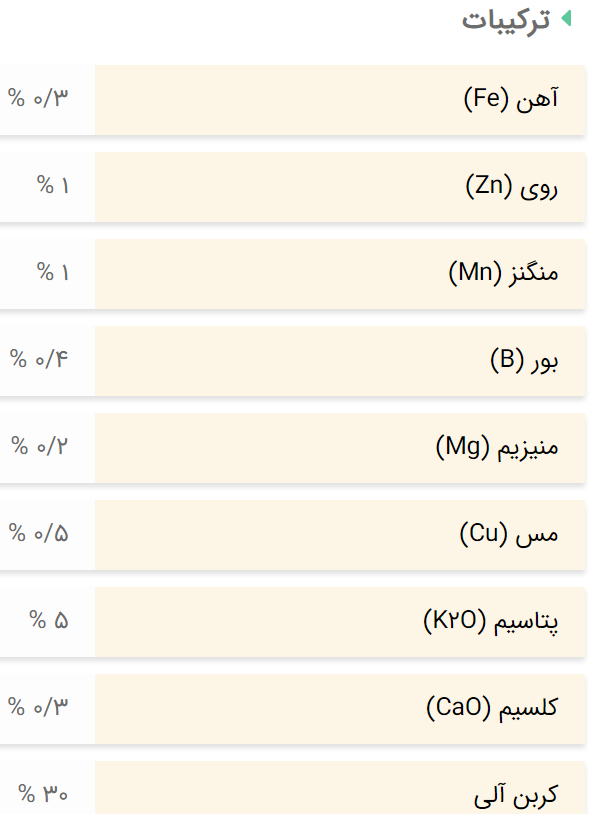Select the مس (Cu) row
The height and width of the screenshot is (814, 602).
(293, 535)
